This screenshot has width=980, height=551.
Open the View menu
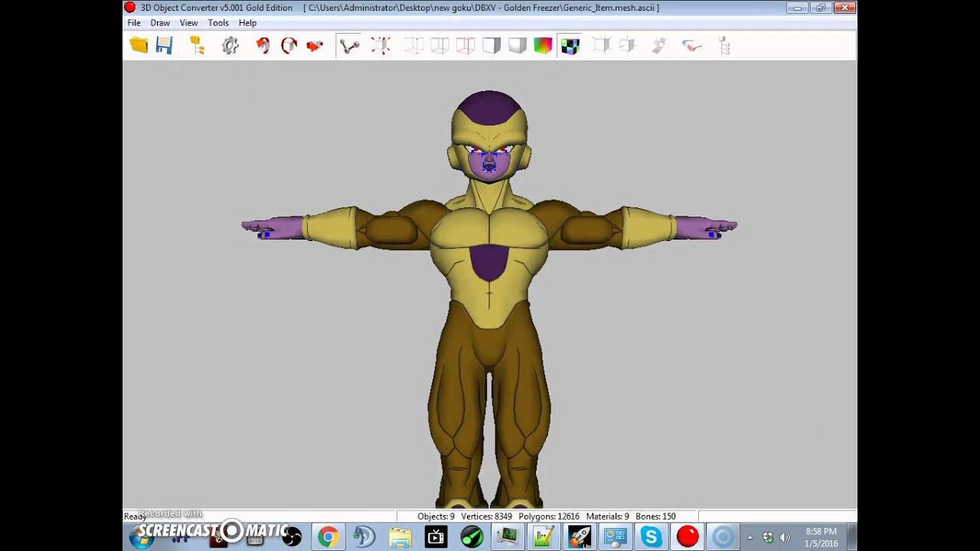tap(188, 23)
